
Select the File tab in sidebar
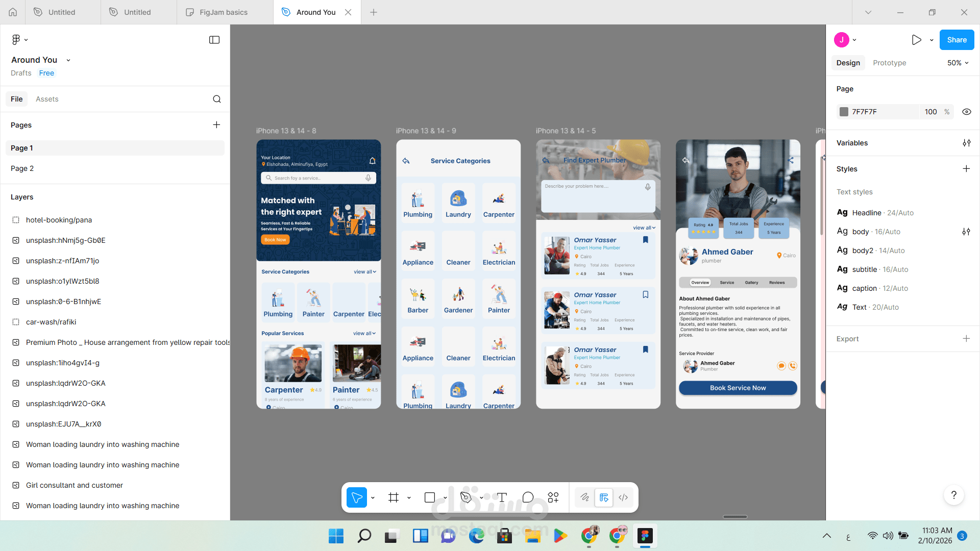[17, 99]
